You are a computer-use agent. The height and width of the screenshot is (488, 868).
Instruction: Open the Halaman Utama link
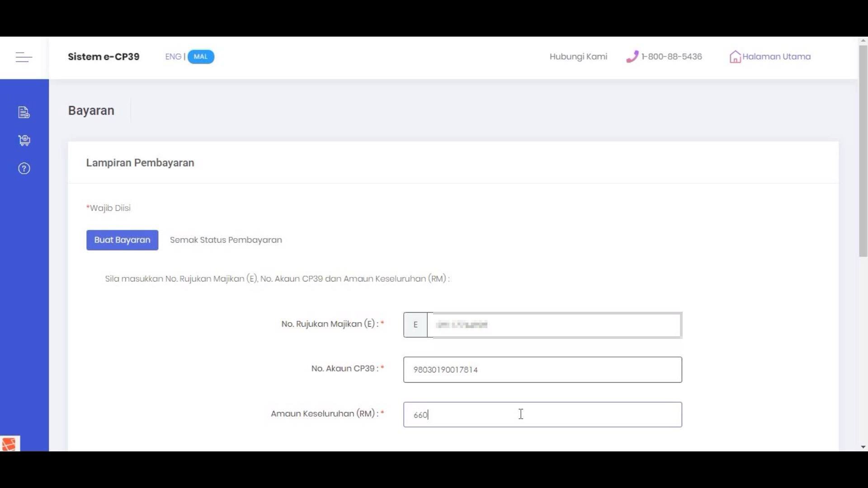(776, 56)
